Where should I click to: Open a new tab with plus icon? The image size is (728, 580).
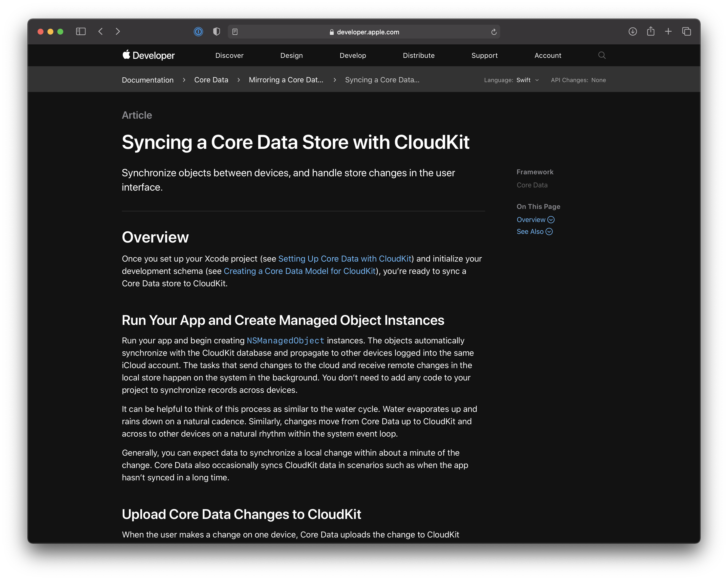pos(668,31)
